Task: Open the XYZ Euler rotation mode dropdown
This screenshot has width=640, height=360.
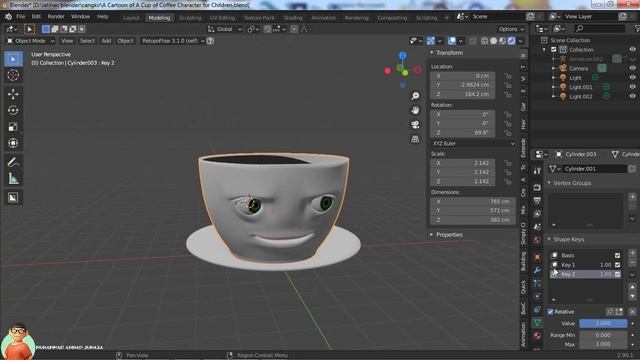Action: (x=473, y=144)
